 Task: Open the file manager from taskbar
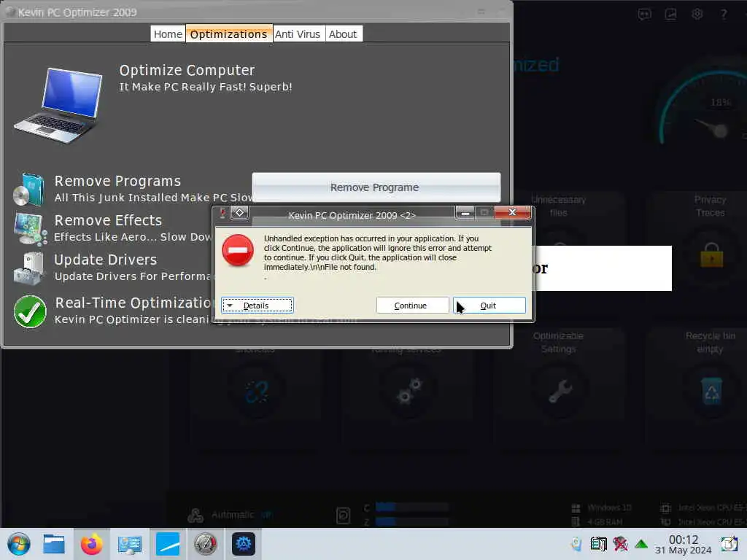point(54,544)
